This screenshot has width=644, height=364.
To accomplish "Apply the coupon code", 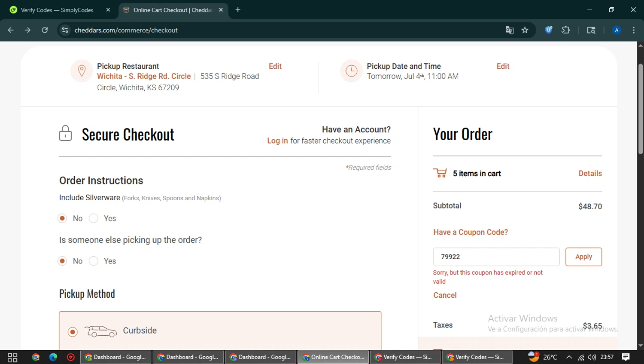I will pos(583,257).
